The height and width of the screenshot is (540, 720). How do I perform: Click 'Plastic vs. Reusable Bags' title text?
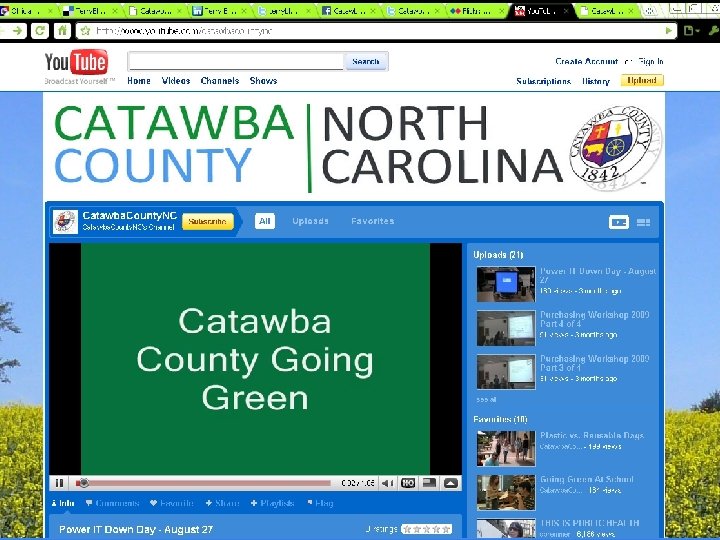coord(592,435)
